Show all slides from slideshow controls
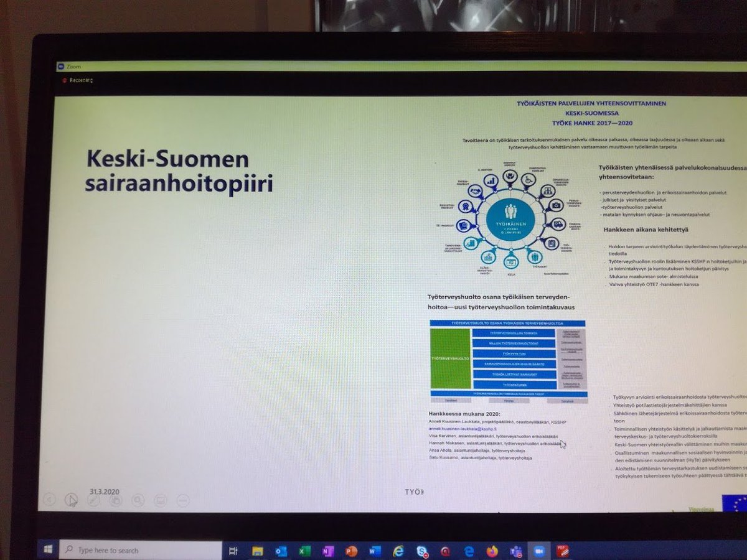Image resolution: width=747 pixels, height=560 pixels. pyautogui.click(x=116, y=500)
